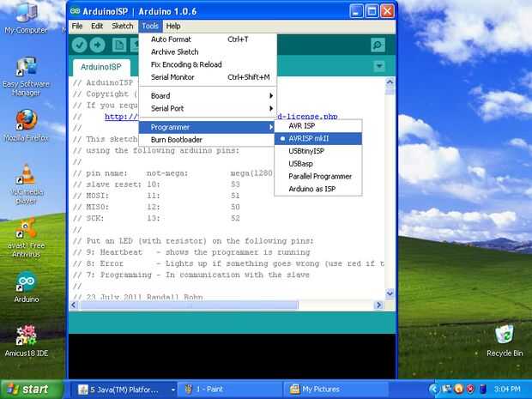This screenshot has width=532, height=399.
Task: Click the '23 July 2011 Randall Bohn' line
Action: [x=138, y=297]
